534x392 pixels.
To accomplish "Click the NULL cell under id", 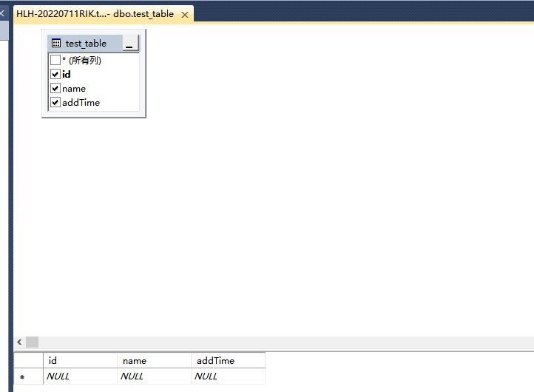I will click(x=80, y=376).
